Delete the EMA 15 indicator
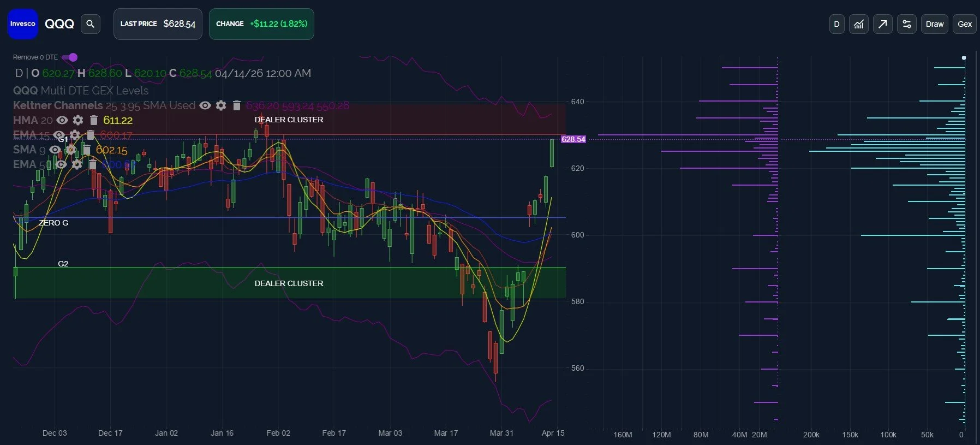The height and width of the screenshot is (445, 980). point(91,135)
